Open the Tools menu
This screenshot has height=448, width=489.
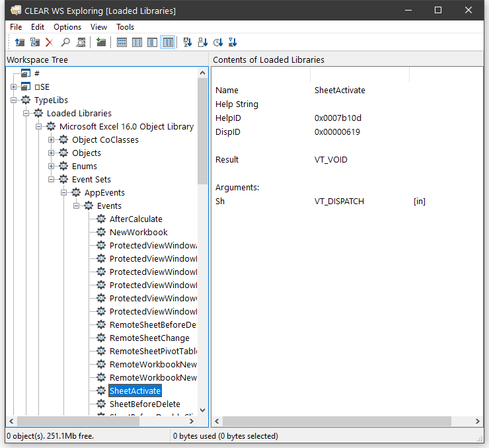[125, 27]
